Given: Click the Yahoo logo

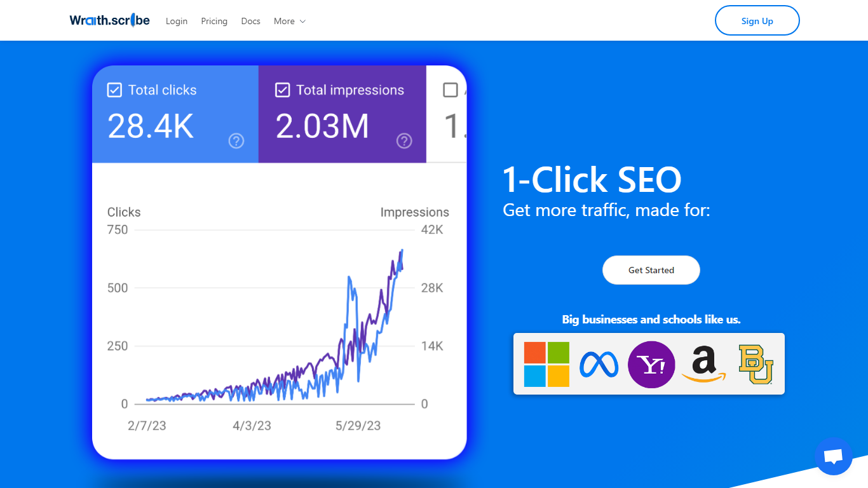Looking at the screenshot, I should [x=651, y=365].
